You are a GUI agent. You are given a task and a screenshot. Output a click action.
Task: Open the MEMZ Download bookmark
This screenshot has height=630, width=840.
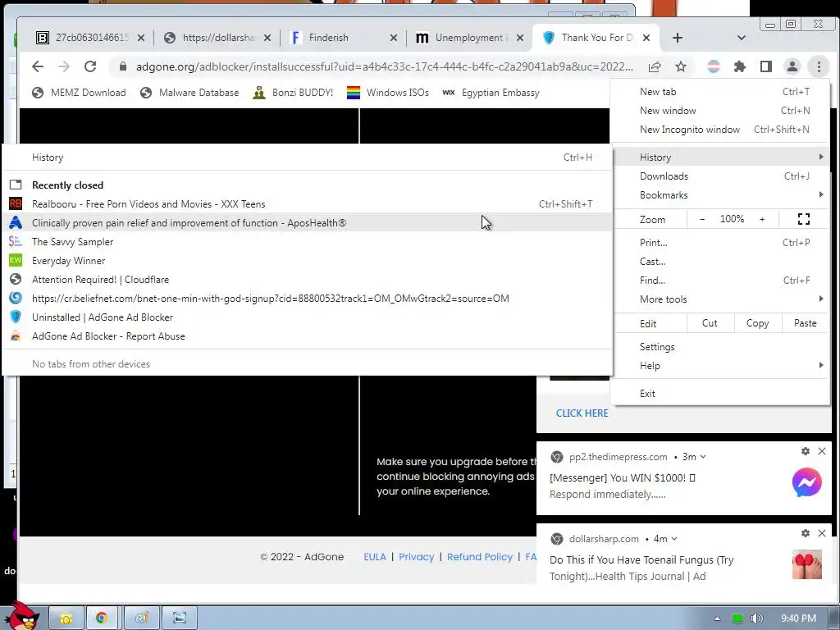[x=79, y=93]
